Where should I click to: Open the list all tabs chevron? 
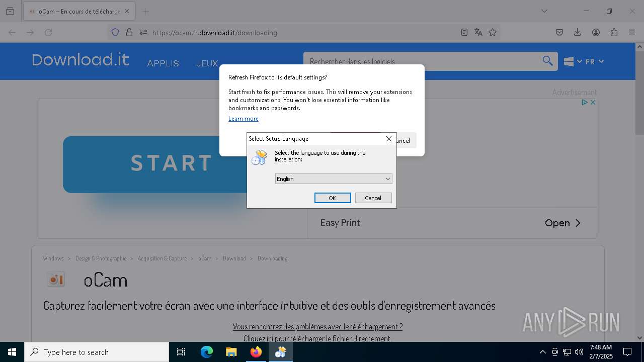pos(544,11)
